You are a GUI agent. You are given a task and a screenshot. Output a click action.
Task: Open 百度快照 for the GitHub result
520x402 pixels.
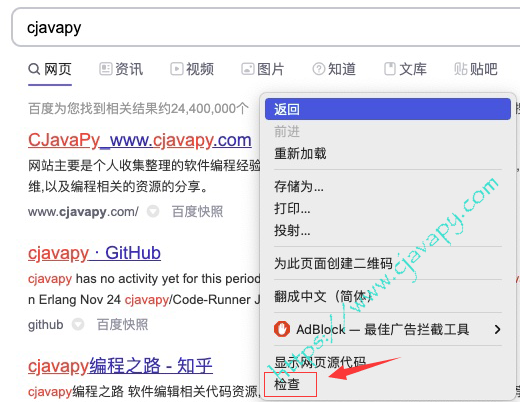[122, 324]
